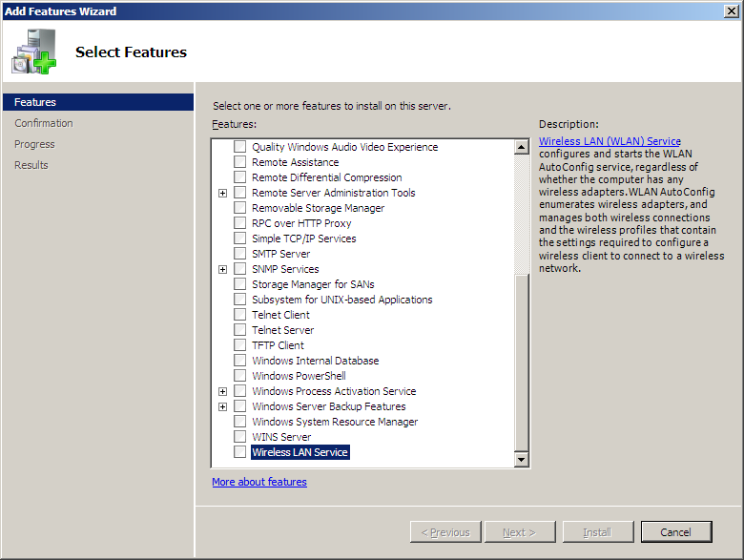This screenshot has height=560, width=744.
Task: Open the More about features link
Action: pyautogui.click(x=259, y=482)
